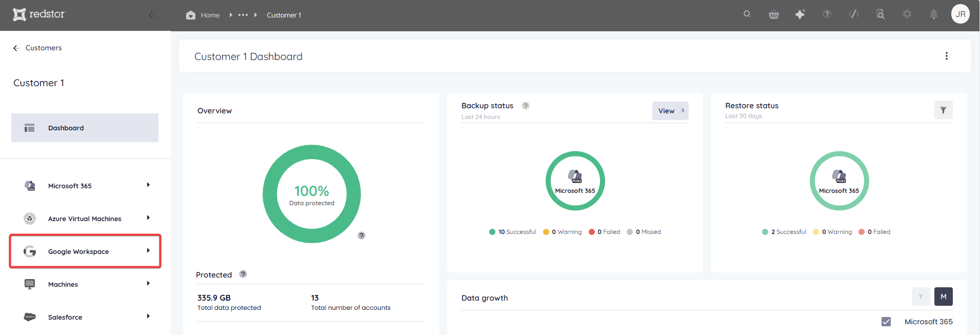The height and width of the screenshot is (335, 980).
Task: Click the '0 Warning' backup legend
Action: pos(562,232)
